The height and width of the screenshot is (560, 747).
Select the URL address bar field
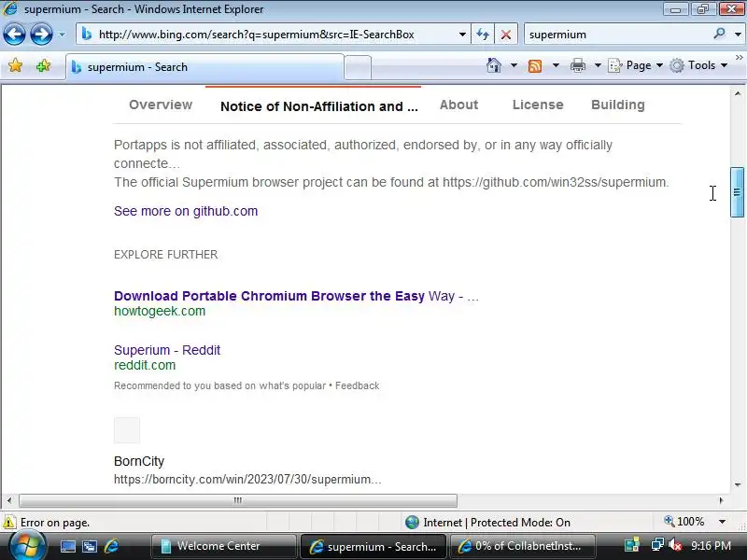[x=273, y=35]
